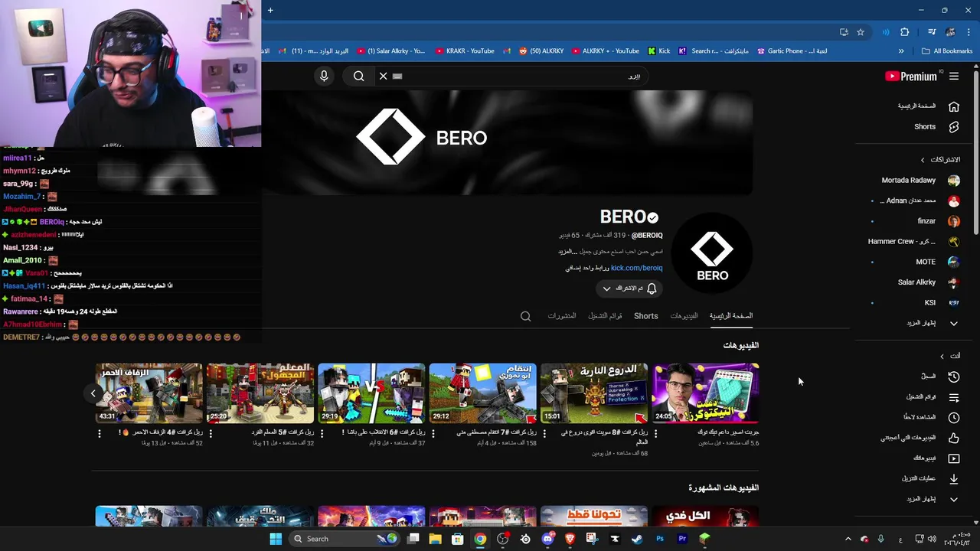Image resolution: width=980 pixels, height=551 pixels.
Task: Open the Watch Later clock icon
Action: [x=953, y=417]
